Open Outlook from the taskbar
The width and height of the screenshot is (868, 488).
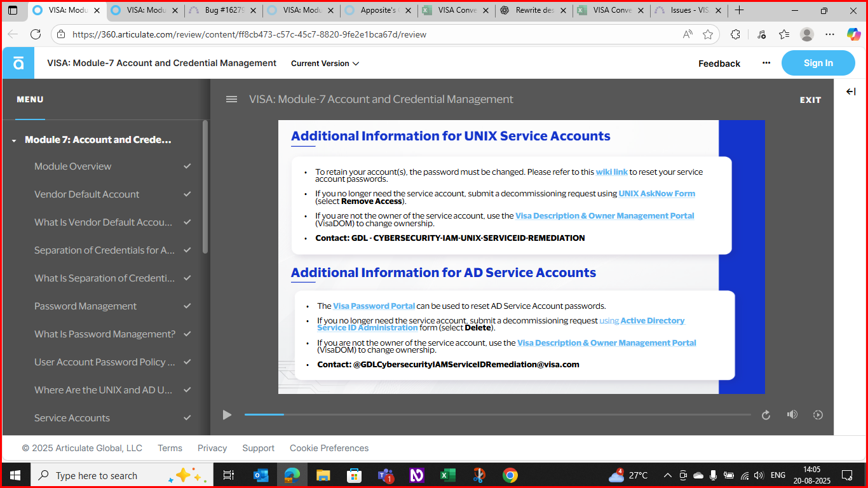click(x=261, y=475)
